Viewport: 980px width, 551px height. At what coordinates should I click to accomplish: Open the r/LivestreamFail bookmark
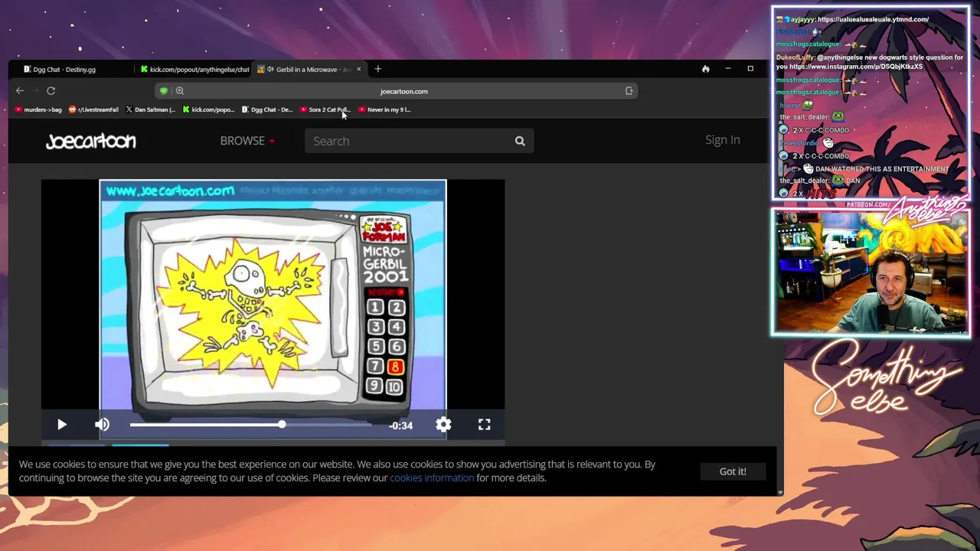tap(94, 109)
